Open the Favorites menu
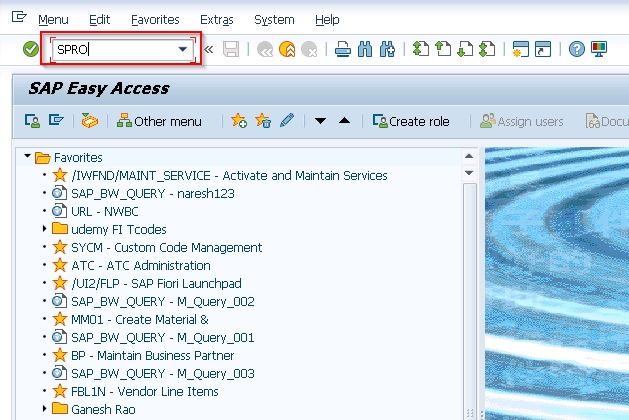The width and height of the screenshot is (629, 420). point(155,20)
